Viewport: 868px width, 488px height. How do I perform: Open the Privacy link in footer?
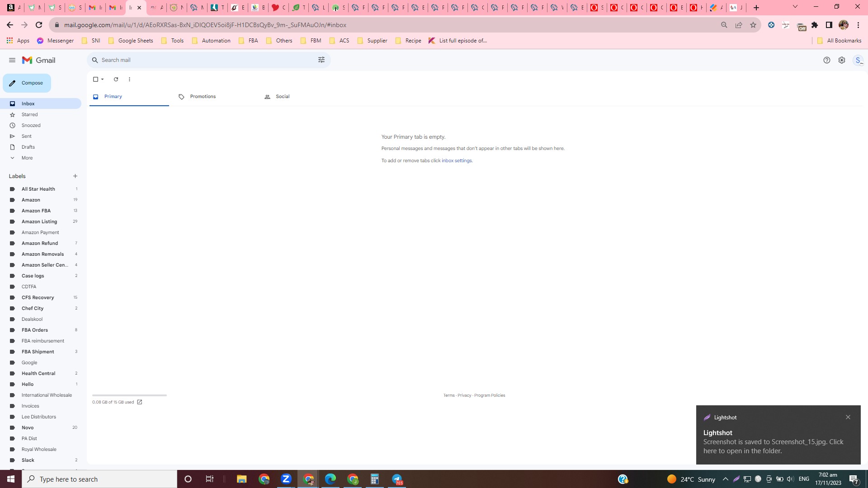coord(464,395)
